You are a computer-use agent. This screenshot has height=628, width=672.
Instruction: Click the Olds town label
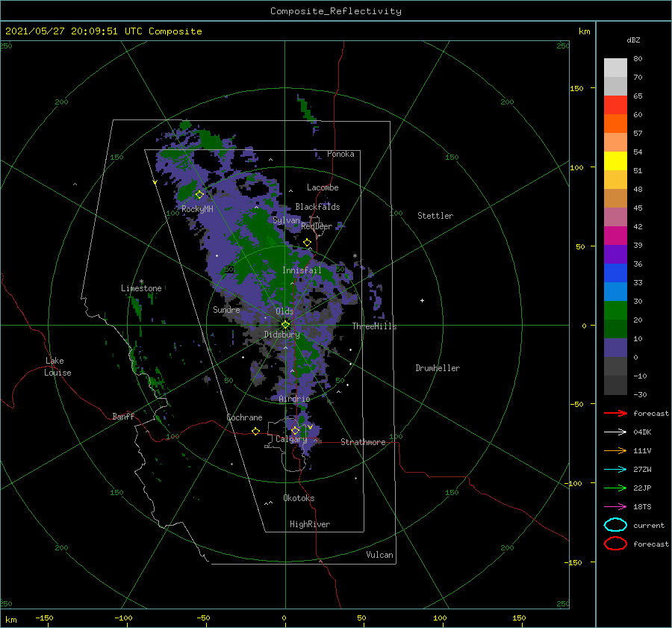click(x=284, y=311)
